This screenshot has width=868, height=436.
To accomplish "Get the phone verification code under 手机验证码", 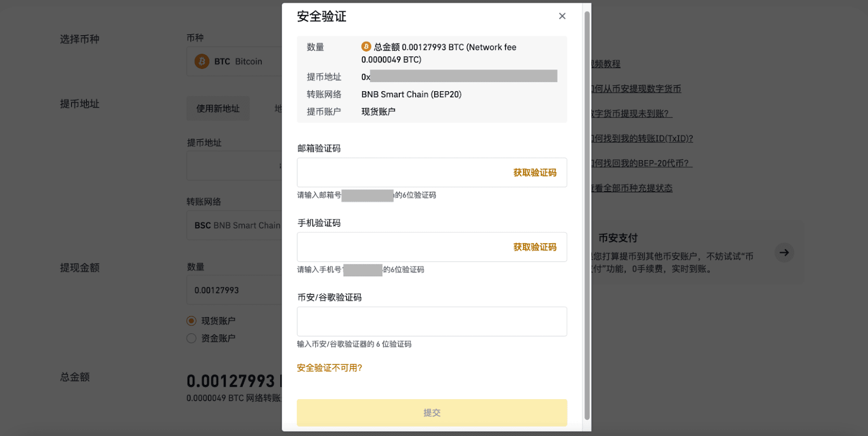I will [x=535, y=247].
